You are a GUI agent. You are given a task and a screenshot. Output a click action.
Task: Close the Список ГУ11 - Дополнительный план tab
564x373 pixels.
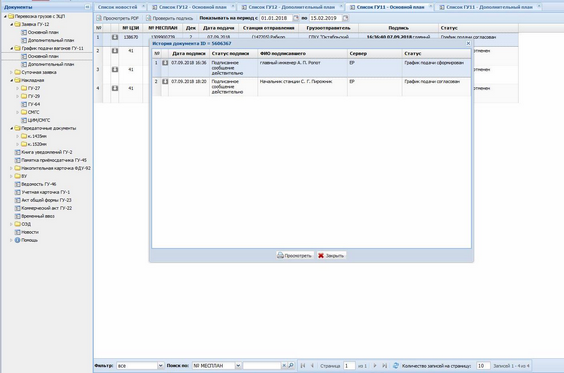click(x=539, y=6)
